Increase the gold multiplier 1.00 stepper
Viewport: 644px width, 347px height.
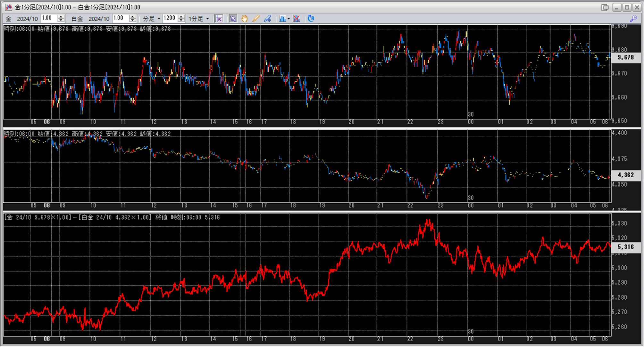click(x=61, y=17)
